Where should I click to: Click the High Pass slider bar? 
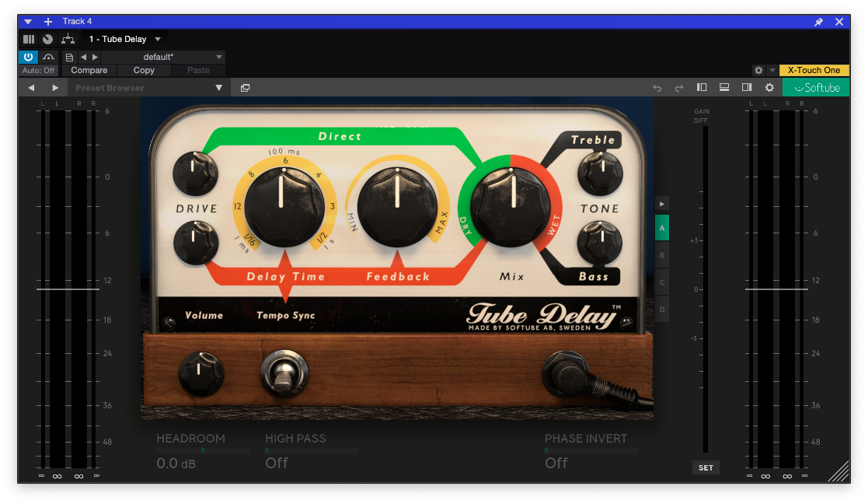point(312,451)
